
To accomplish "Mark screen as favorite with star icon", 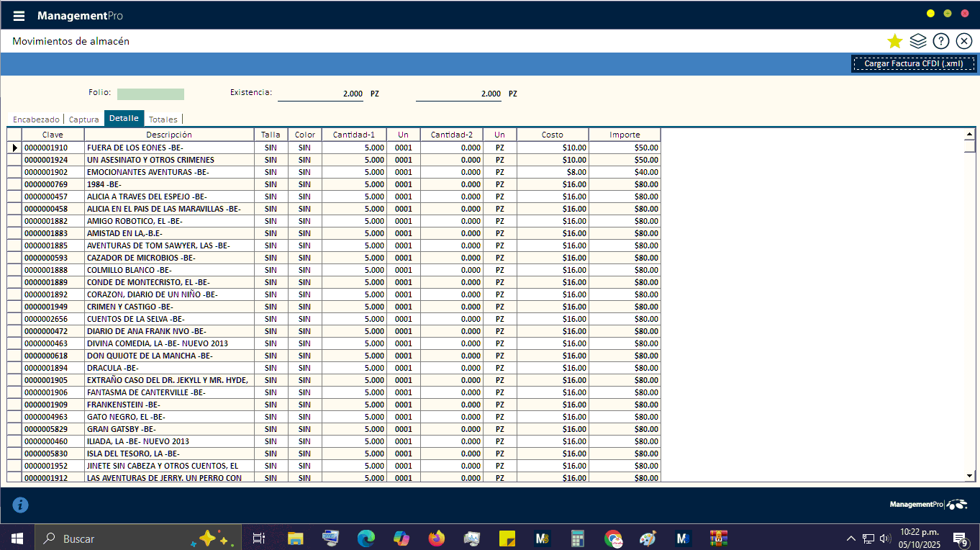I will [894, 41].
